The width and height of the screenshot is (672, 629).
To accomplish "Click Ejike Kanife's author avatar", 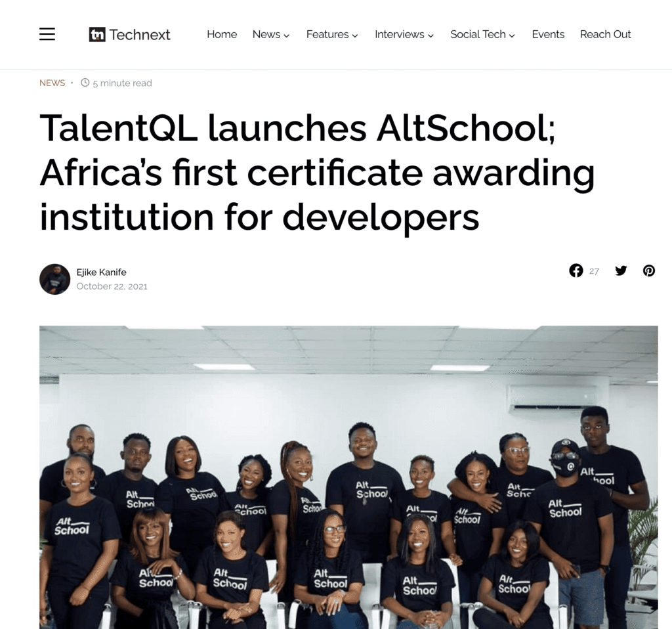I will click(x=55, y=279).
